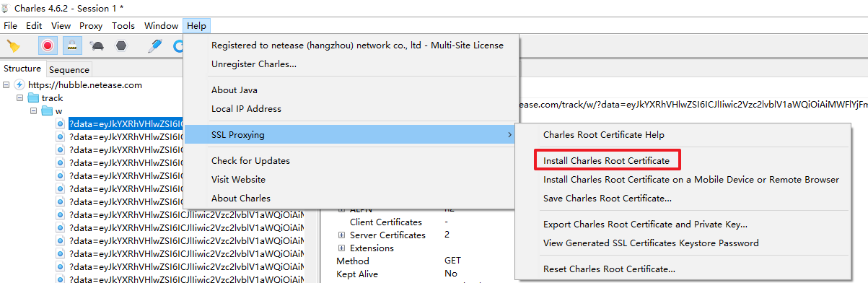Click the Registered to netease license entry
The width and height of the screenshot is (868, 283).
click(351, 45)
